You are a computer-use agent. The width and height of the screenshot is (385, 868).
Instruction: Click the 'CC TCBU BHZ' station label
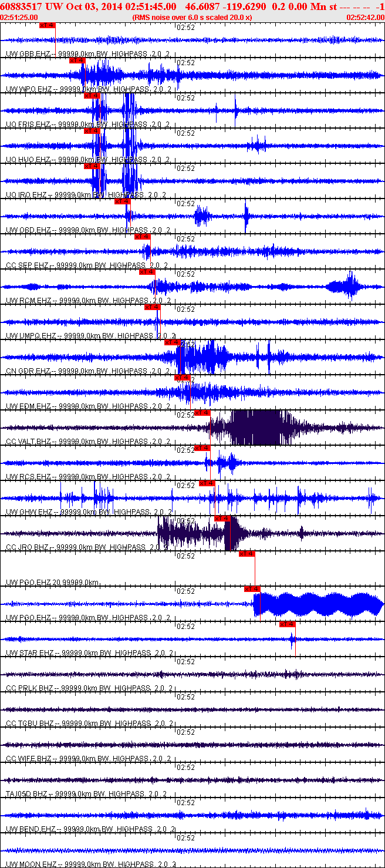tap(30, 724)
